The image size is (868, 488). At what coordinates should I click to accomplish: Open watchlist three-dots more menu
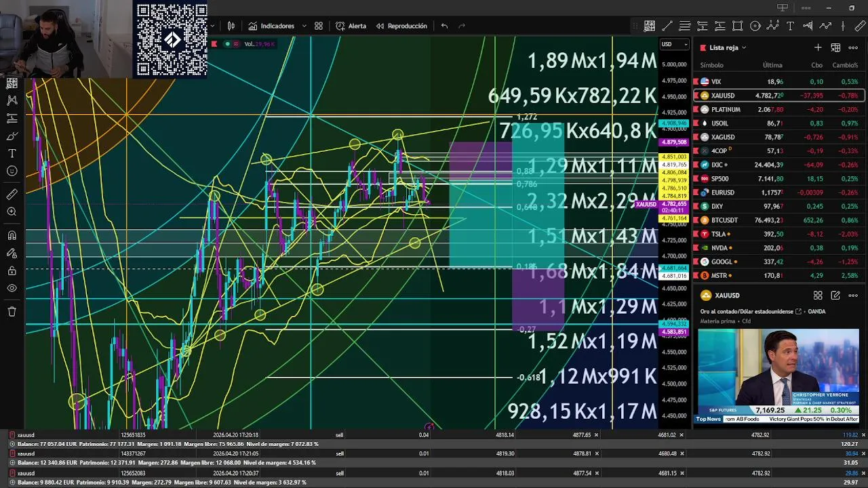coord(853,47)
